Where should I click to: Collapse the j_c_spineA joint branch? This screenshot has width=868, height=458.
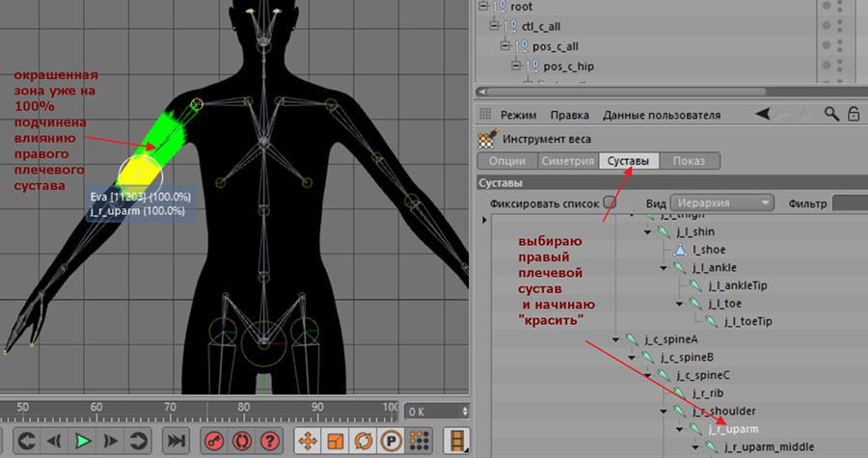[616, 339]
